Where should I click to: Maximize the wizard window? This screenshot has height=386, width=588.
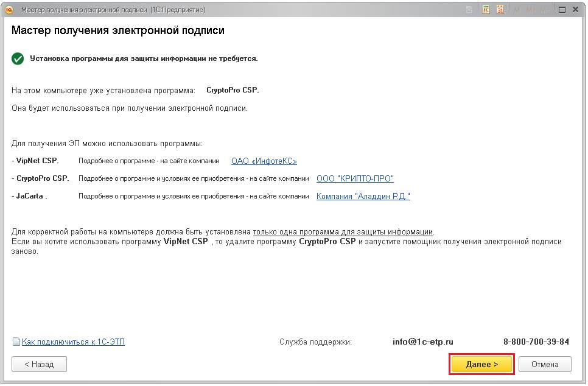(562, 10)
